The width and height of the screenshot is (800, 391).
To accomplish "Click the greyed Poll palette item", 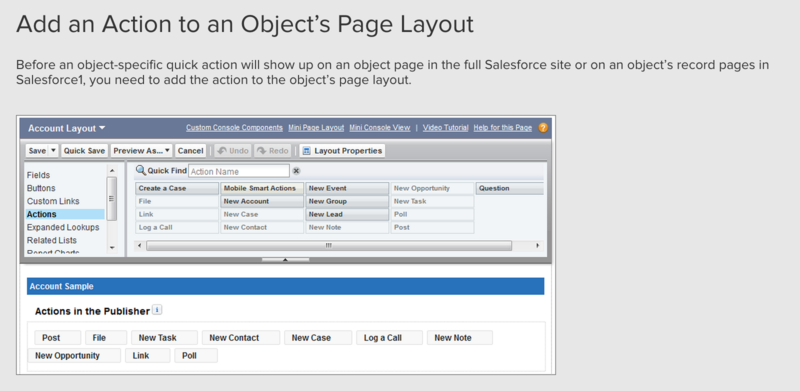I will click(x=432, y=214).
